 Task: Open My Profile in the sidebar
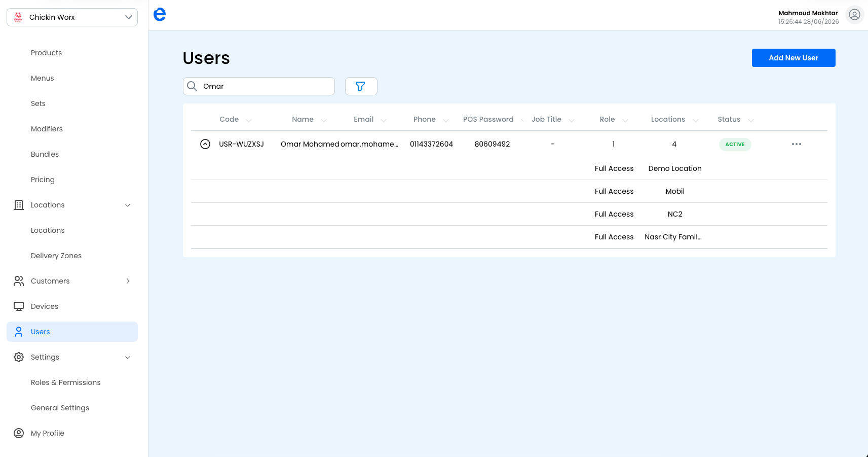pos(47,433)
